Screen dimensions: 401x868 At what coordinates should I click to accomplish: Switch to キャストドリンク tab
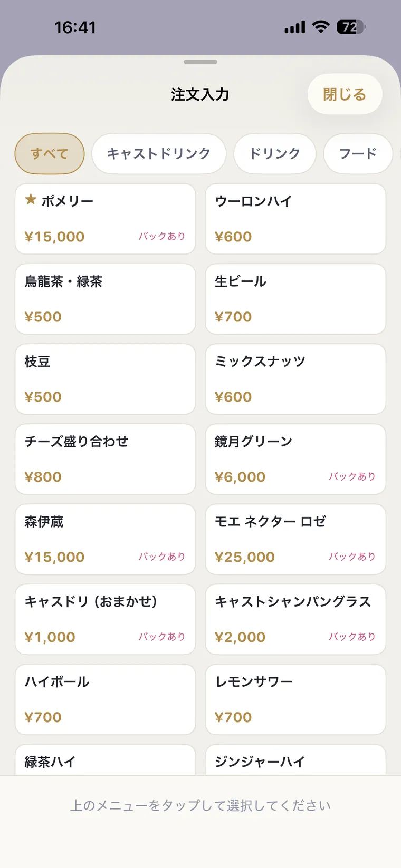tap(159, 153)
